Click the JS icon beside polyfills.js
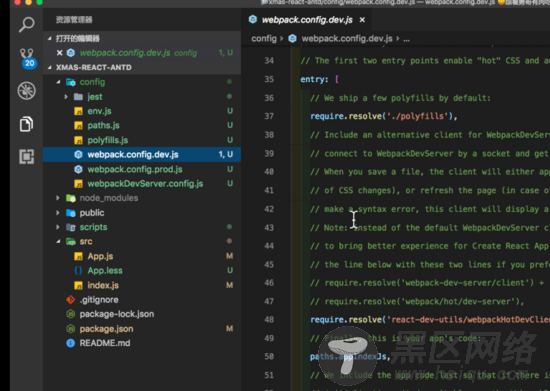Screen dimensions: 550x391 coord(79,141)
